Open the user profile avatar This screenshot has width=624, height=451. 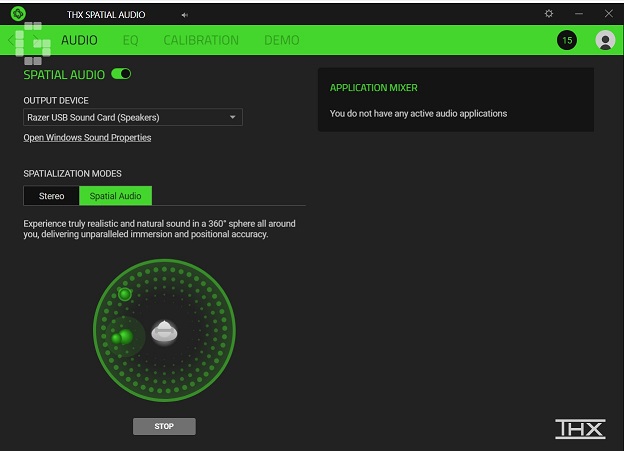pos(605,40)
